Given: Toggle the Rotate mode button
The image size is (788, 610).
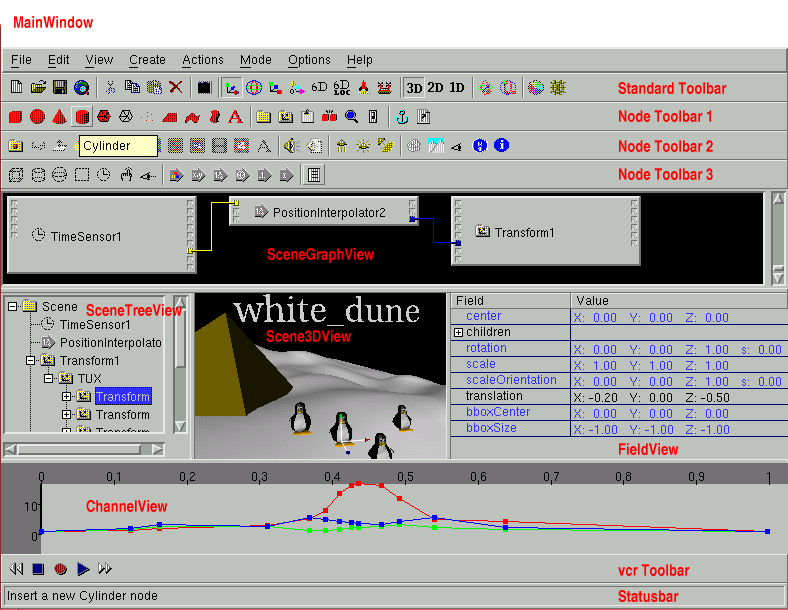Looking at the screenshot, I should tap(254, 87).
